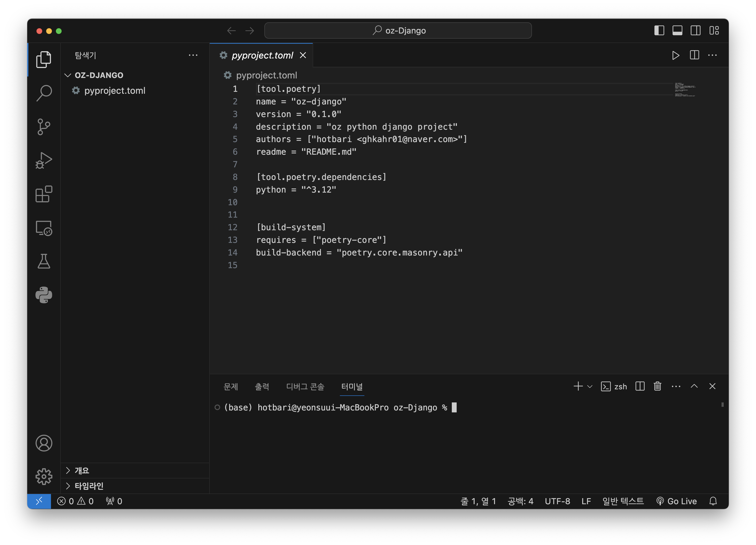The image size is (756, 545).
Task: Run the file with the play icon
Action: 675,55
